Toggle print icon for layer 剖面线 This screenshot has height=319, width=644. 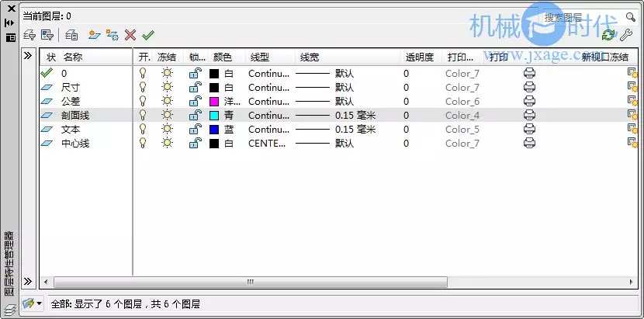click(529, 116)
